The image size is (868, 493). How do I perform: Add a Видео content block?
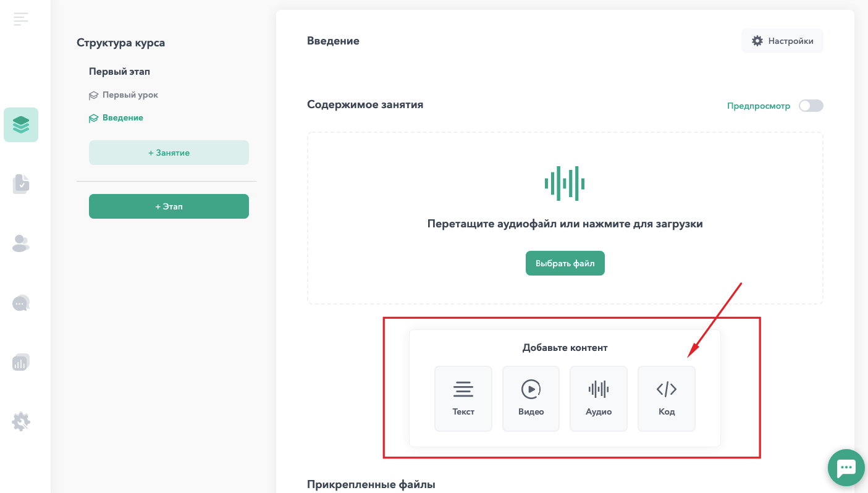tap(531, 398)
